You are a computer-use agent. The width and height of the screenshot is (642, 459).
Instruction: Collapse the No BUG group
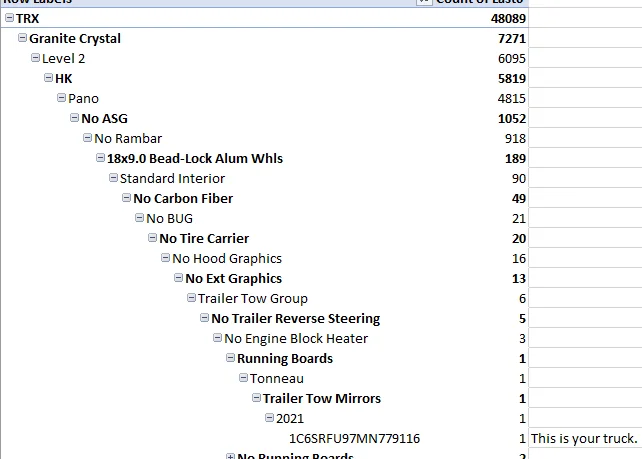point(139,217)
